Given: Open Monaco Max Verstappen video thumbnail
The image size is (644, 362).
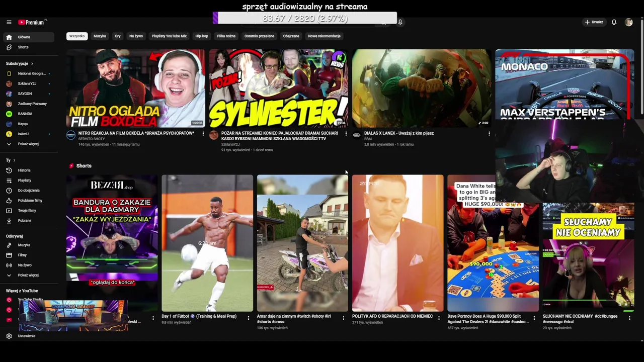Looking at the screenshot, I should coord(565,84).
